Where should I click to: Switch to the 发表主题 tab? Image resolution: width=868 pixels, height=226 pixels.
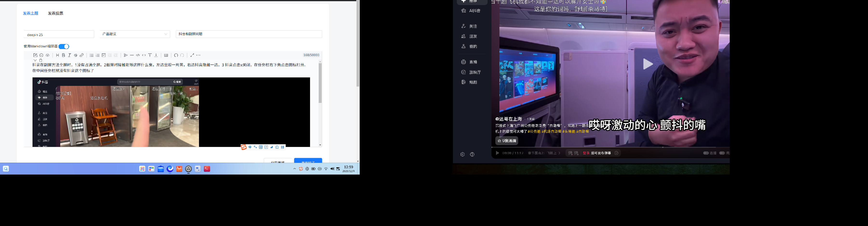(31, 13)
